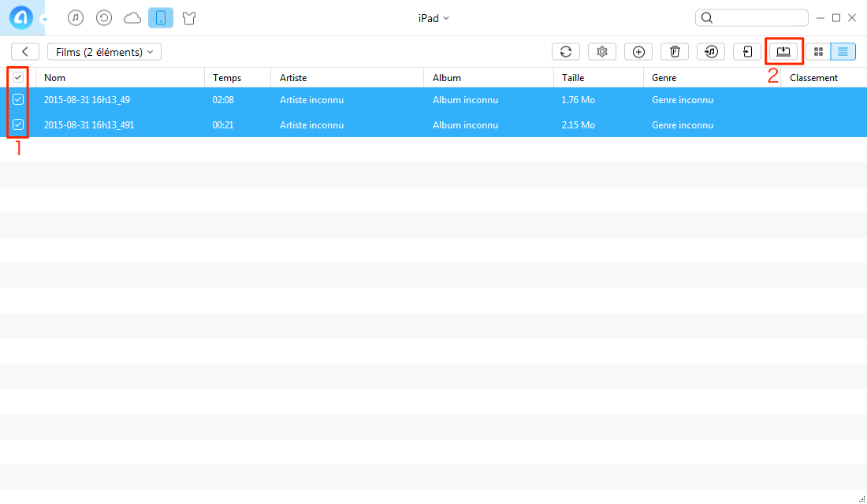Click the search magnifier icon
This screenshot has width=867, height=504.
coord(707,17)
